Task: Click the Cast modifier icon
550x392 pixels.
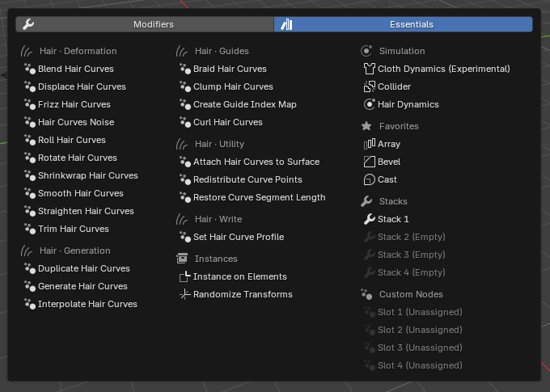Action: coord(370,179)
